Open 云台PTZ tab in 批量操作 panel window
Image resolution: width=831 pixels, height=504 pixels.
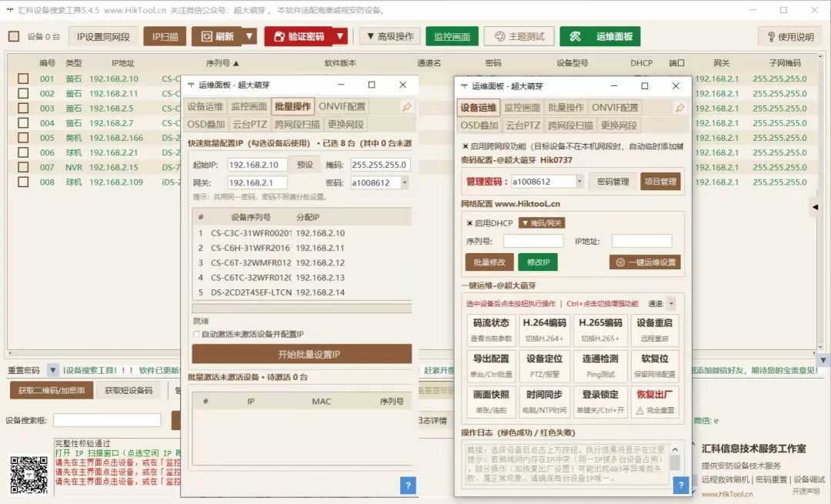249,125
